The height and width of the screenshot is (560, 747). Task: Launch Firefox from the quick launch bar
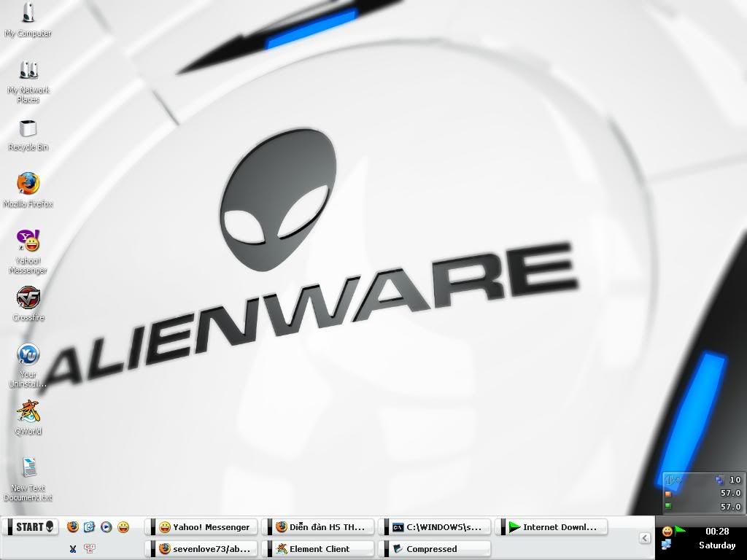pos(73,526)
